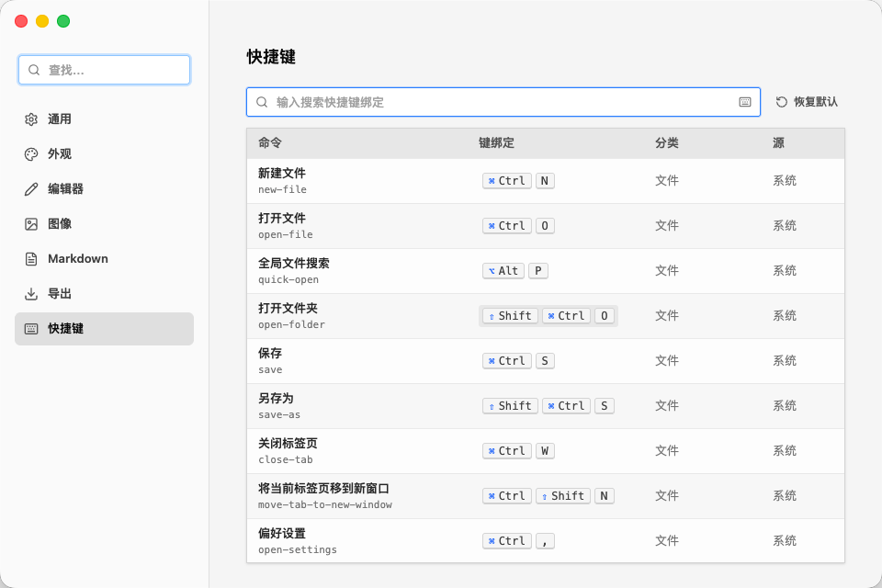Edit the Ctrl comma keybinding for 偏好设置

(x=518, y=541)
